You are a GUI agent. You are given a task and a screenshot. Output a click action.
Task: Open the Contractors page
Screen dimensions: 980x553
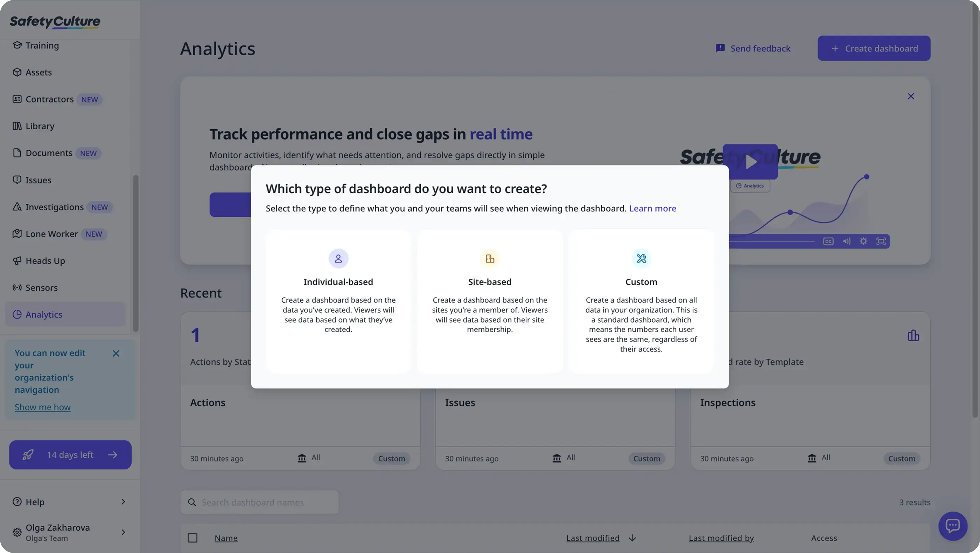tap(50, 99)
